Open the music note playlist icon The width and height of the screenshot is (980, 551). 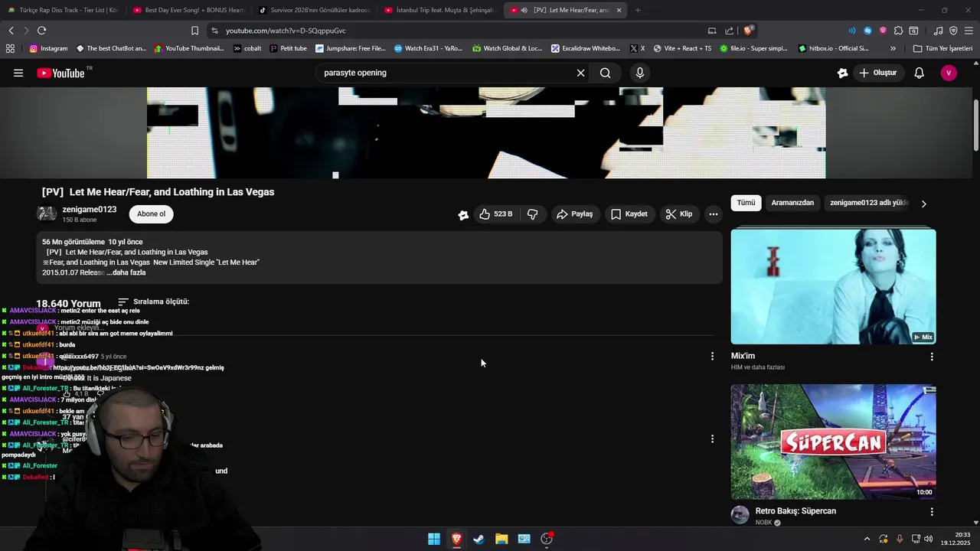939,31
